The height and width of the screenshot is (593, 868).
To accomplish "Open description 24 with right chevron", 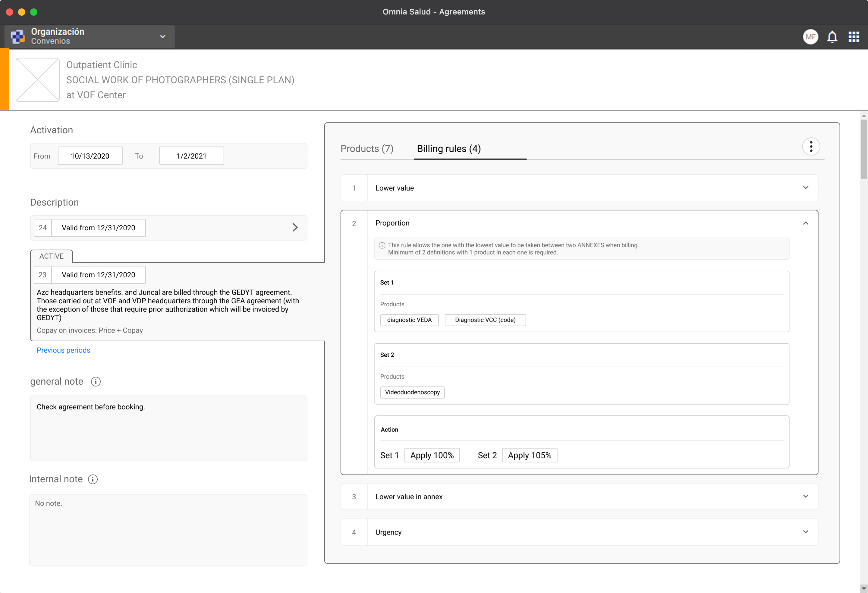I will (295, 228).
